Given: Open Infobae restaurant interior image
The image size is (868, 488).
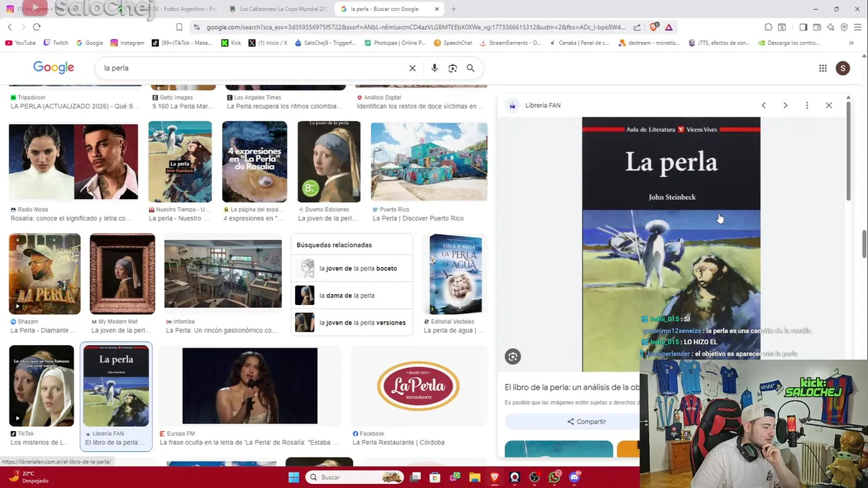Looking at the screenshot, I should pos(222,274).
